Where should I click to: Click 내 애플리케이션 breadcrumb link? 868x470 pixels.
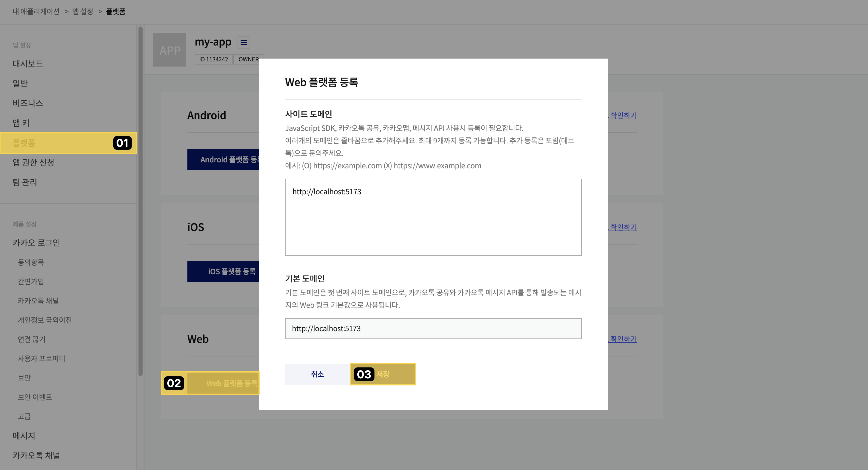click(x=36, y=12)
